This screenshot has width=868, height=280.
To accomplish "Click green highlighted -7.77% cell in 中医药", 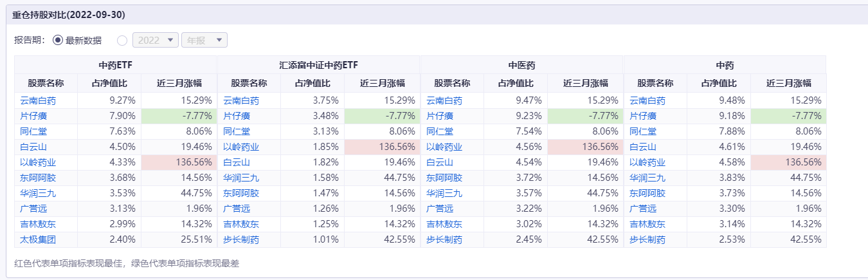I will point(585,116).
